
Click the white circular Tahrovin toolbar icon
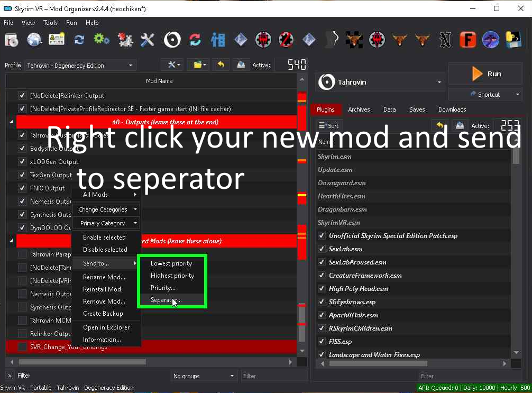click(172, 40)
